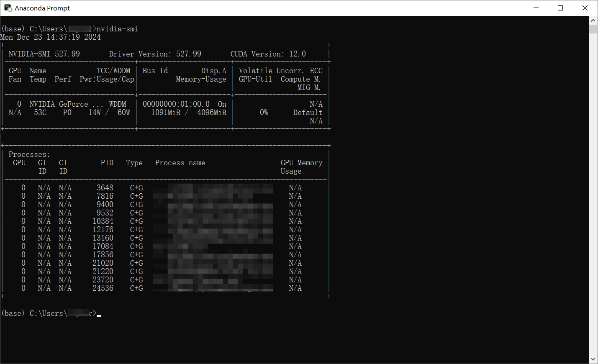Minimize the Anaconda Prompt window
This screenshot has width=598, height=364.
coord(536,8)
